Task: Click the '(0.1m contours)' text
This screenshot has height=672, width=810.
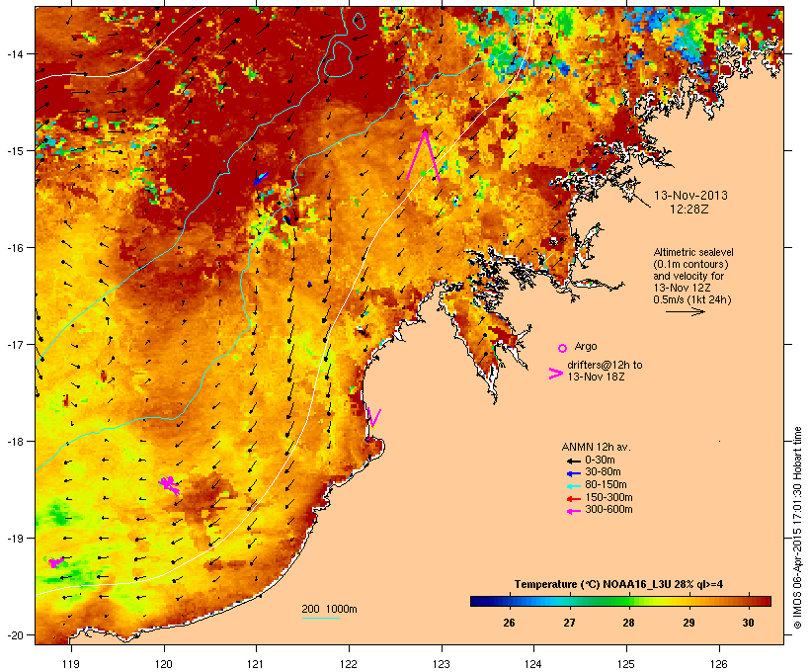Action: 690,264
